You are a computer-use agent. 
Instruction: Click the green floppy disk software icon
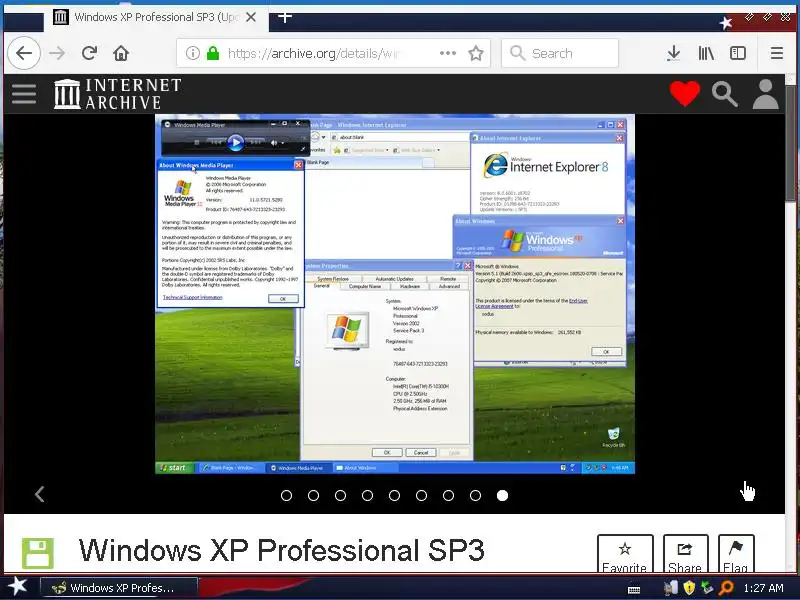tap(37, 553)
